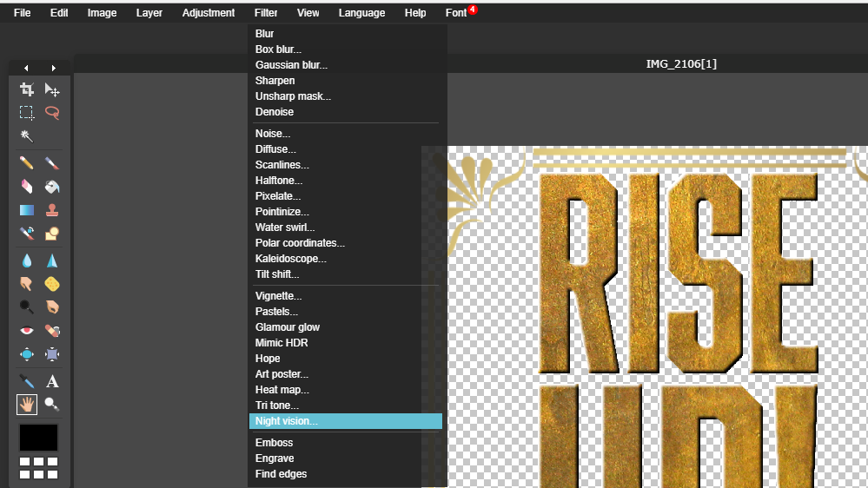Pick the Lasso tool

tap(52, 113)
